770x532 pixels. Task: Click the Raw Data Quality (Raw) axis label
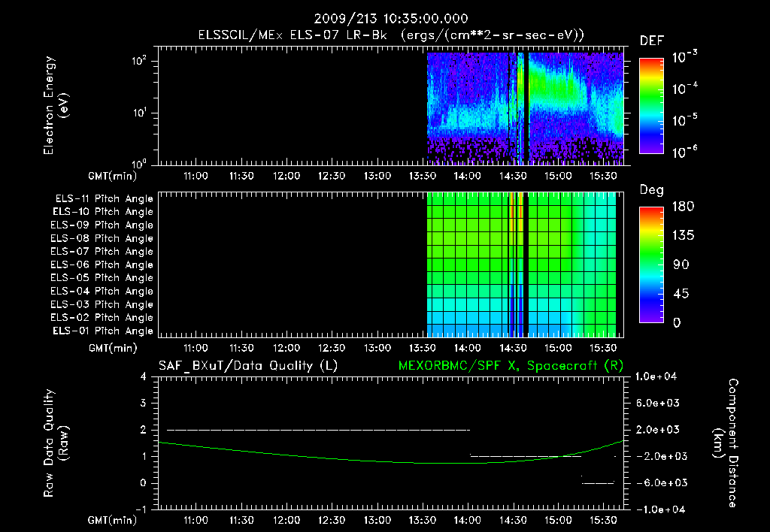click(56, 443)
